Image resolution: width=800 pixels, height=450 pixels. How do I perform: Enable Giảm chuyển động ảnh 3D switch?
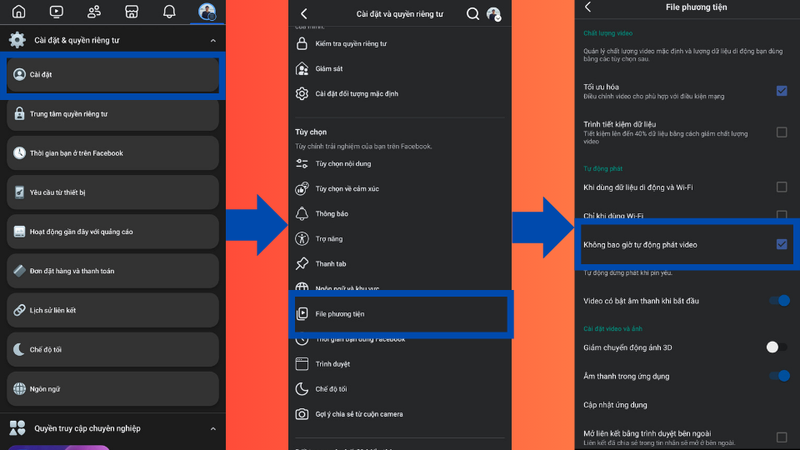(777, 347)
